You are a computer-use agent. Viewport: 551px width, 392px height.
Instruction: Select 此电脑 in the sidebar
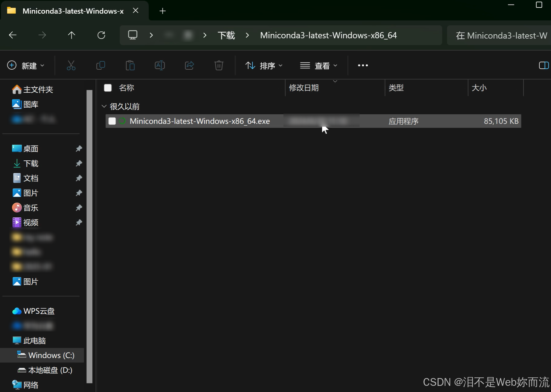click(29, 340)
